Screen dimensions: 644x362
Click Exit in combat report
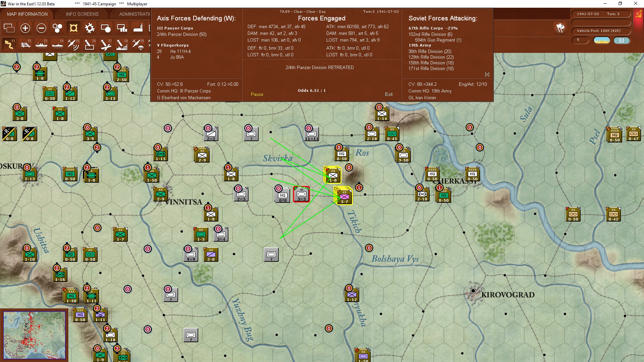tap(389, 95)
